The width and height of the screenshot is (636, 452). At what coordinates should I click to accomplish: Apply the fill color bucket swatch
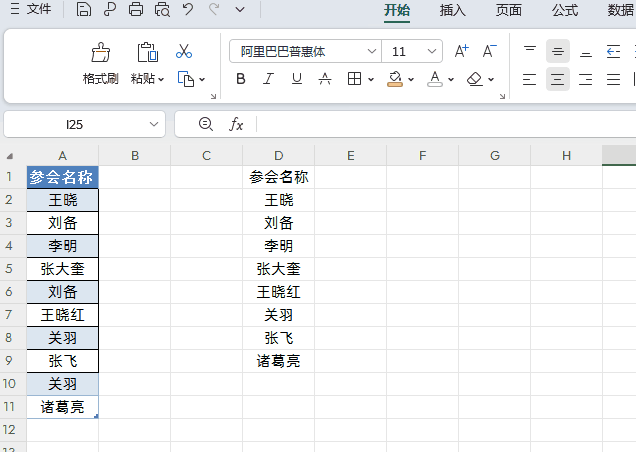[394, 79]
